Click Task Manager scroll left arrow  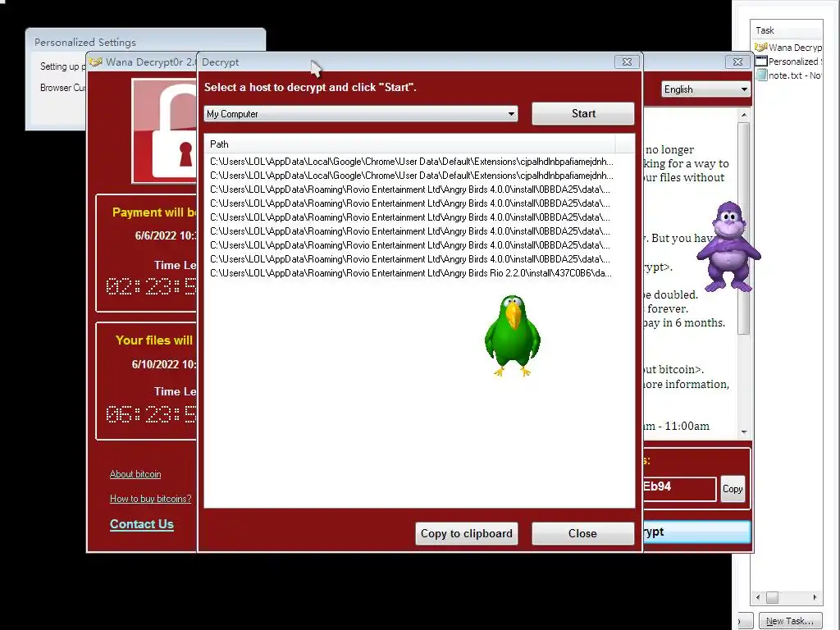coord(757,597)
